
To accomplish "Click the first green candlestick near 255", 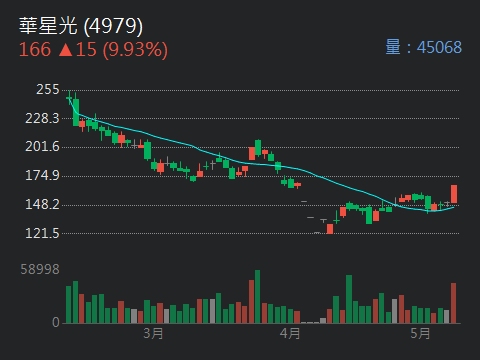I will tap(69, 98).
